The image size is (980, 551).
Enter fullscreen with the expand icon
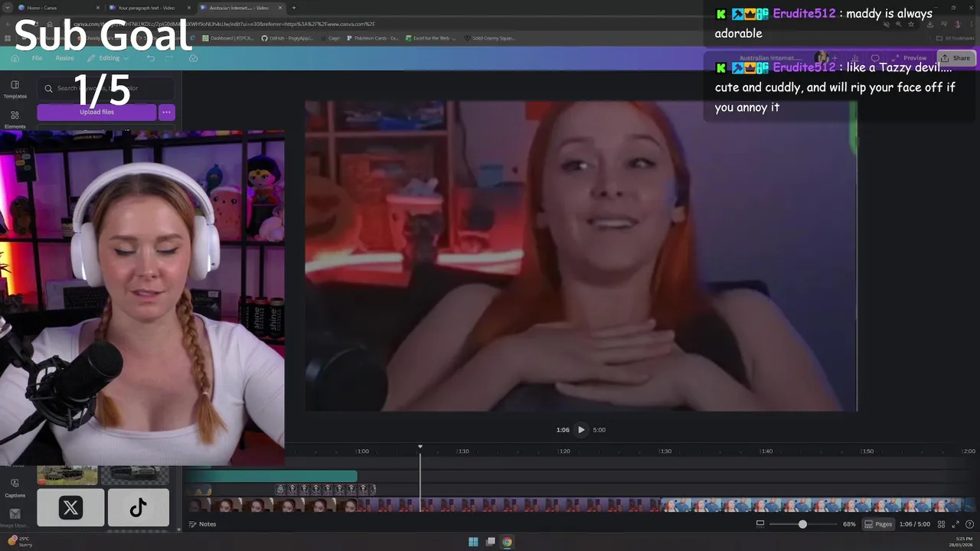click(x=955, y=524)
